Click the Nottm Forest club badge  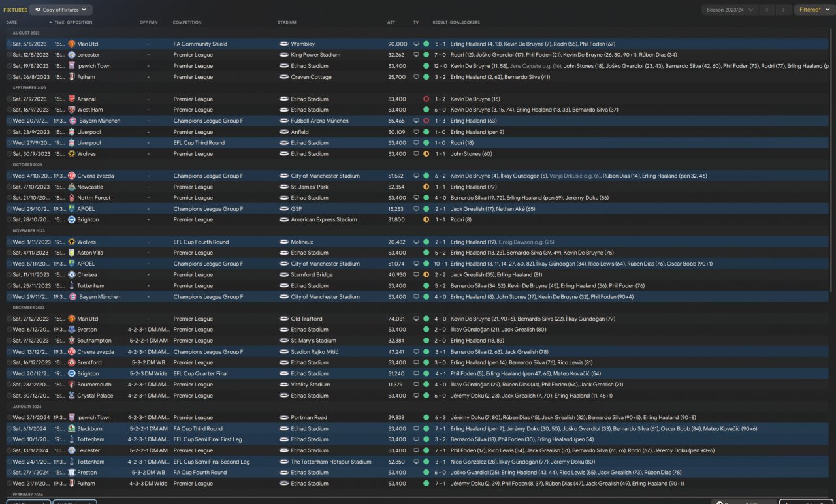72,198
